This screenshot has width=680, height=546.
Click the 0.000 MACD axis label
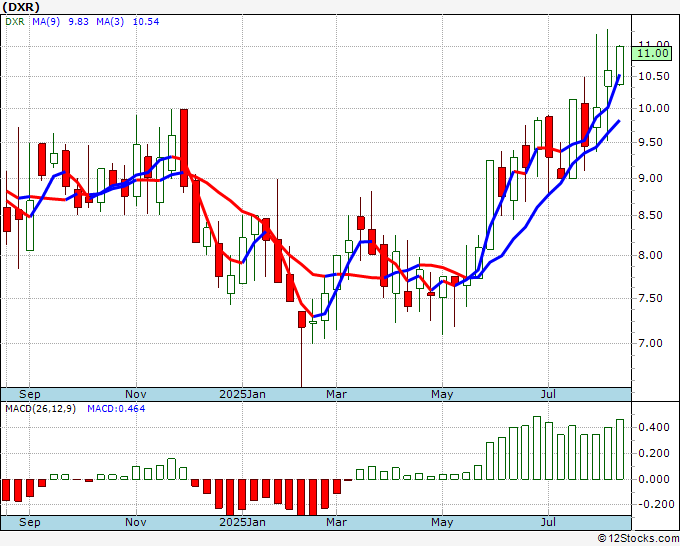(x=654, y=479)
